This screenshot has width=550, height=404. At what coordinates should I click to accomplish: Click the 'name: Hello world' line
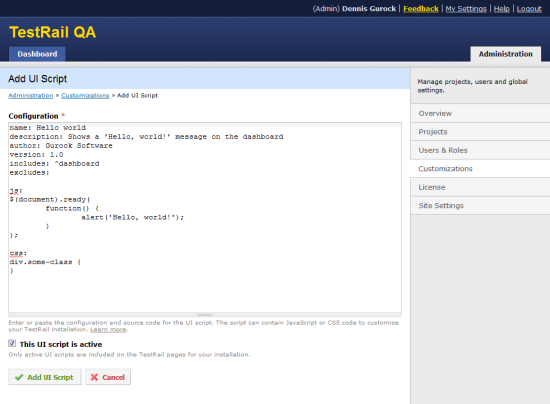(48, 128)
